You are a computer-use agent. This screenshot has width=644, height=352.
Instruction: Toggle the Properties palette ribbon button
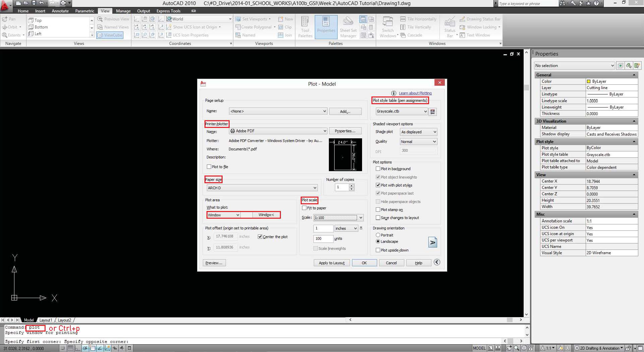pos(326,27)
